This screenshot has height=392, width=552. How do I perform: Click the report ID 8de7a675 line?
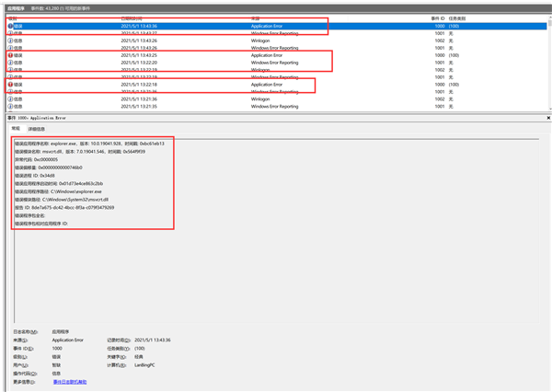(64, 208)
